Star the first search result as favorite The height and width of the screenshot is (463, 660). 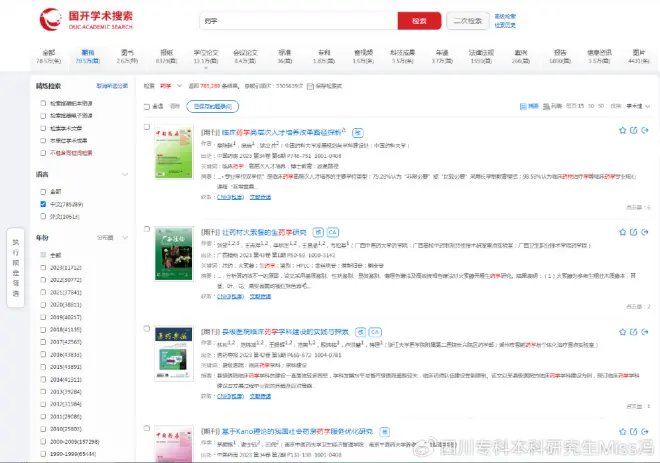pyautogui.click(x=622, y=130)
